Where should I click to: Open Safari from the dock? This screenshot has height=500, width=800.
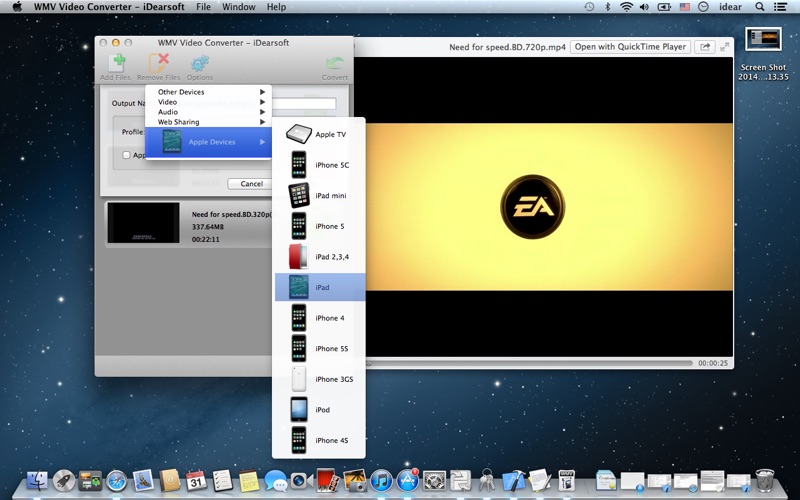[116, 481]
